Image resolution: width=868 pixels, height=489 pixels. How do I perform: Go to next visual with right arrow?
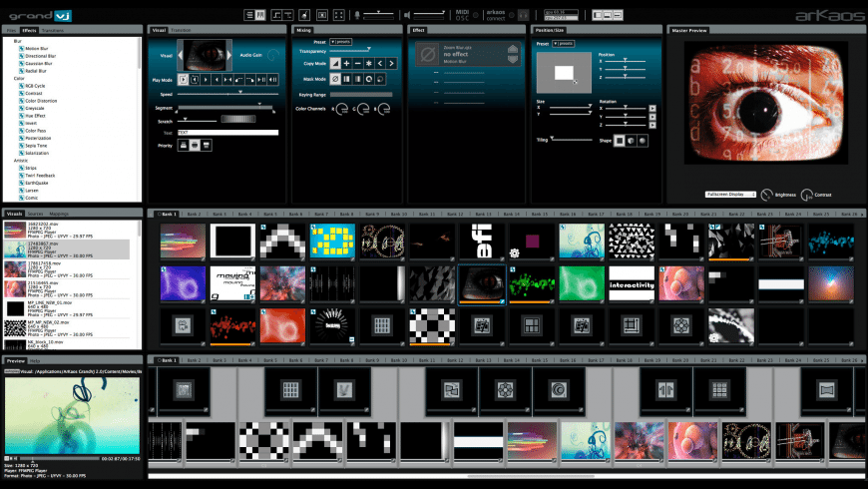(x=229, y=55)
